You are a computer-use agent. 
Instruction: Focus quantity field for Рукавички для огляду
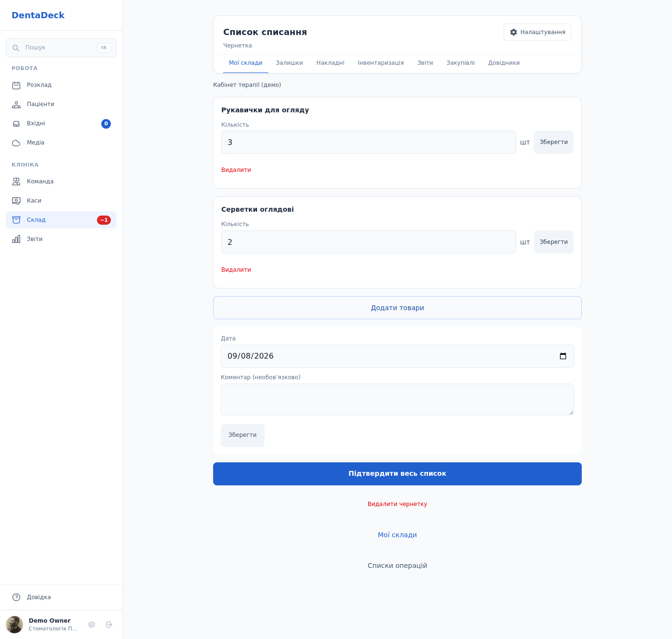point(369,142)
